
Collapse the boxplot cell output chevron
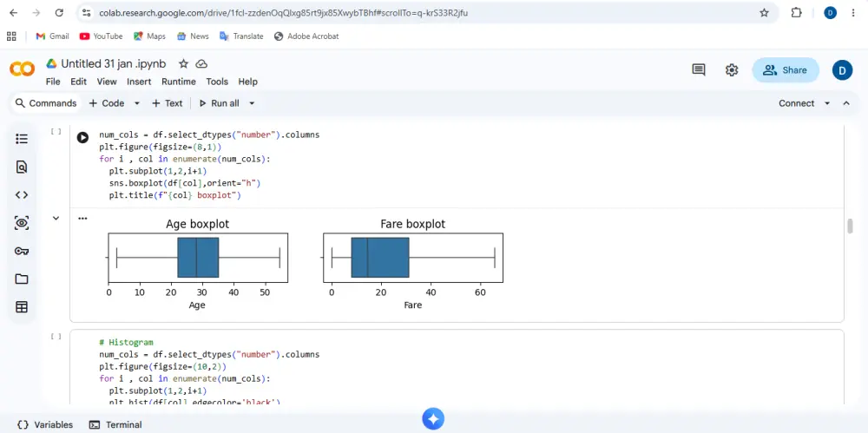[56, 218]
